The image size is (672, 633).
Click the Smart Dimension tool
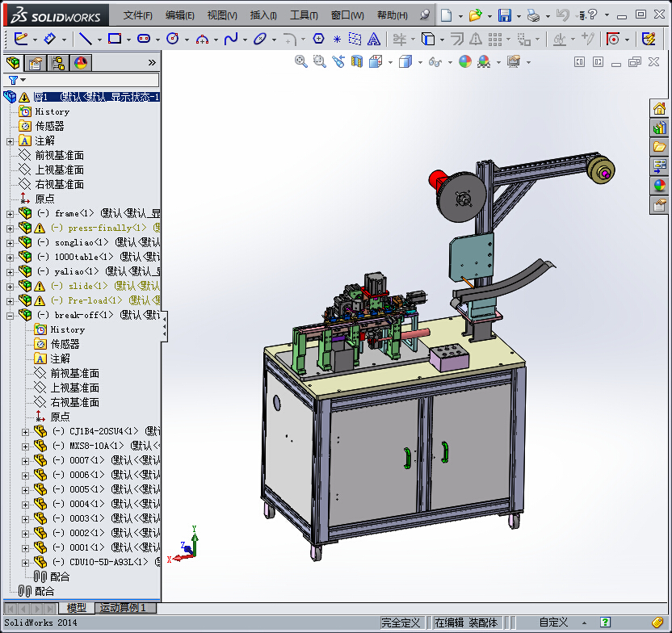(x=49, y=39)
